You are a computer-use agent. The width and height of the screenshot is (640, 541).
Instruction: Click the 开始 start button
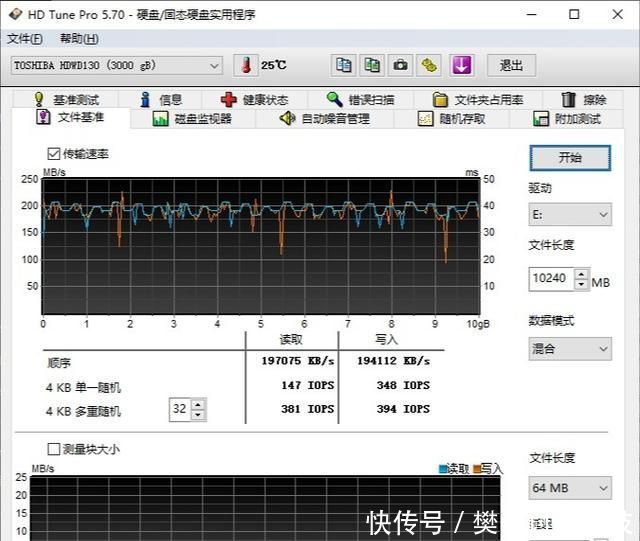570,158
